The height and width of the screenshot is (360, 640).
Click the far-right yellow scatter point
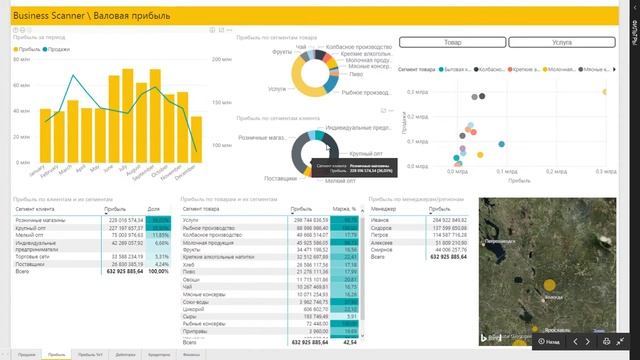click(605, 92)
